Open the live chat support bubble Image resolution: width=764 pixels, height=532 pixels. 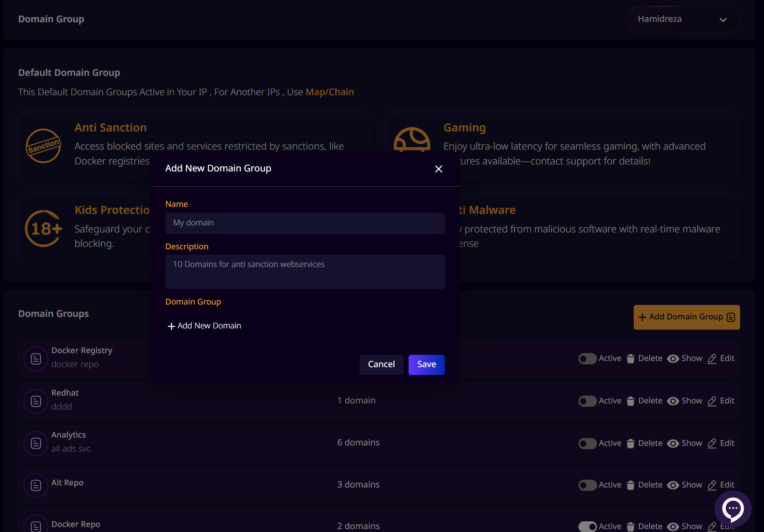point(733,509)
